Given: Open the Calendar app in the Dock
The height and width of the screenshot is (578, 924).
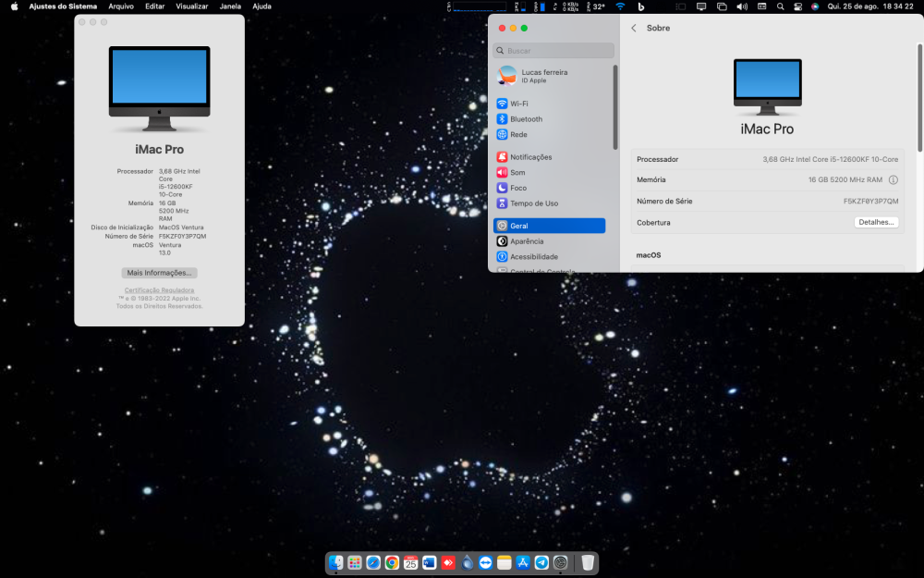Looking at the screenshot, I should pos(411,562).
